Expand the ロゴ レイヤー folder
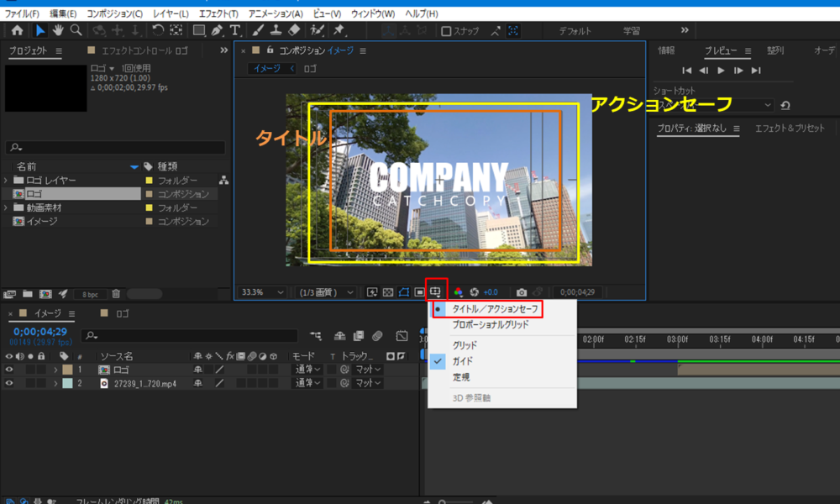 tap(7, 181)
